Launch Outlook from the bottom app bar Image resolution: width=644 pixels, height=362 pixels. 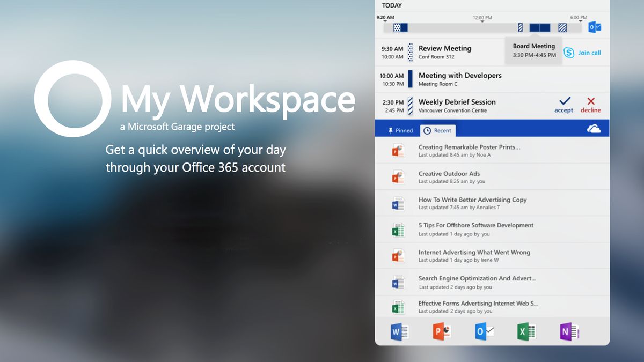pos(485,332)
